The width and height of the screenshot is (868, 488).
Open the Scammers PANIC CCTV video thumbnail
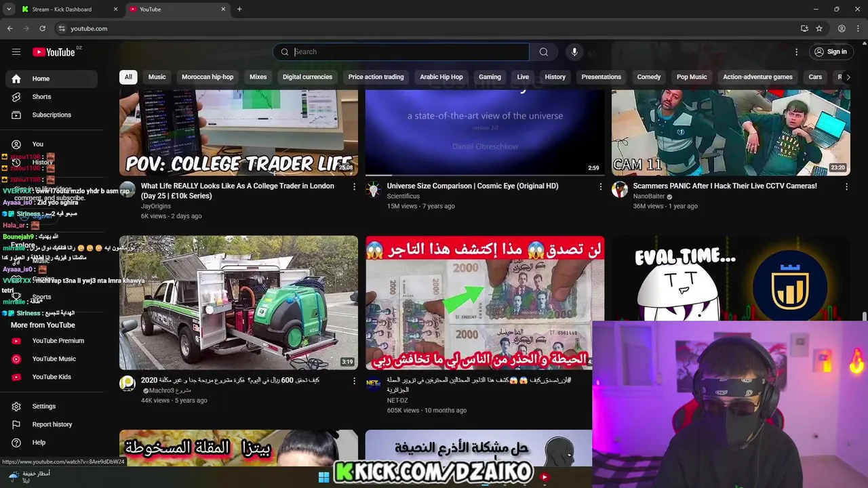[731, 132]
